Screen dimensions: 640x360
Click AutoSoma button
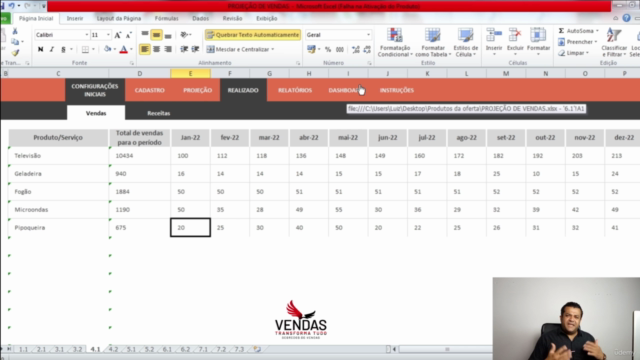coord(576,31)
